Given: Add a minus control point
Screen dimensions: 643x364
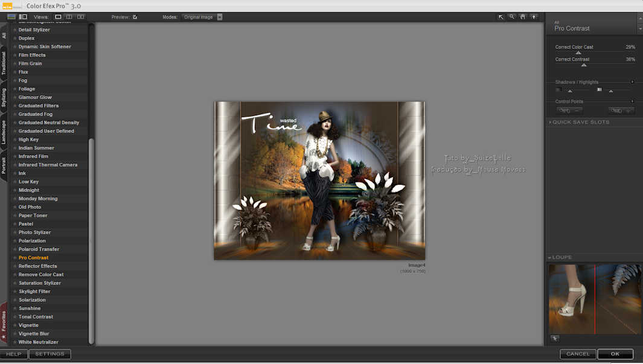Looking at the screenshot, I should [x=569, y=110].
